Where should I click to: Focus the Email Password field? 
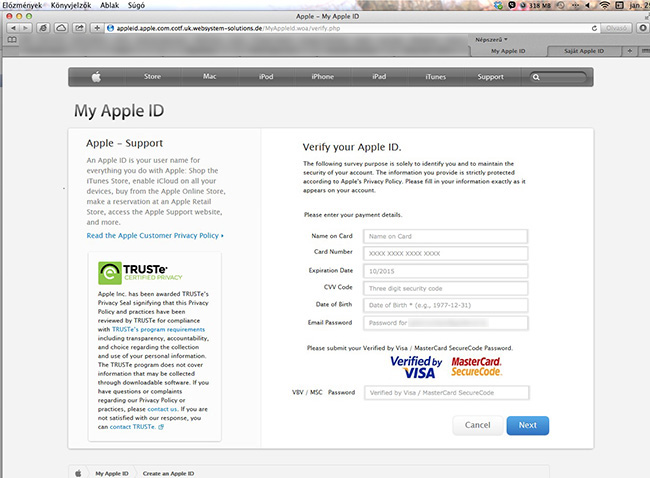pyautogui.click(x=446, y=323)
